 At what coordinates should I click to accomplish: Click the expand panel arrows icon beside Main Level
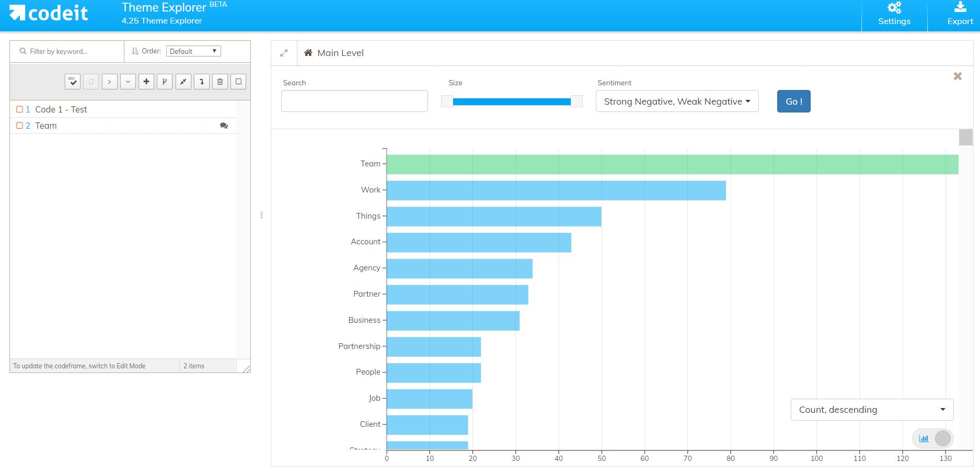[x=284, y=53]
